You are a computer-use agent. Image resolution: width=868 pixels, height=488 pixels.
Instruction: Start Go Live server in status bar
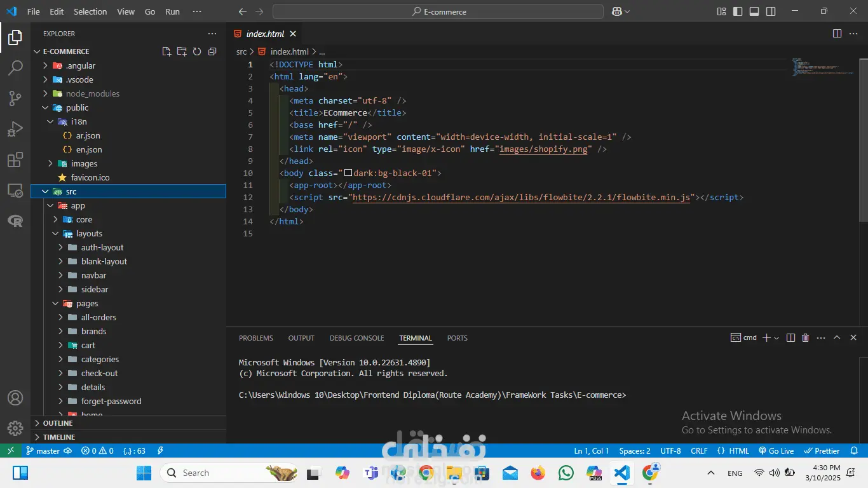[x=776, y=451]
